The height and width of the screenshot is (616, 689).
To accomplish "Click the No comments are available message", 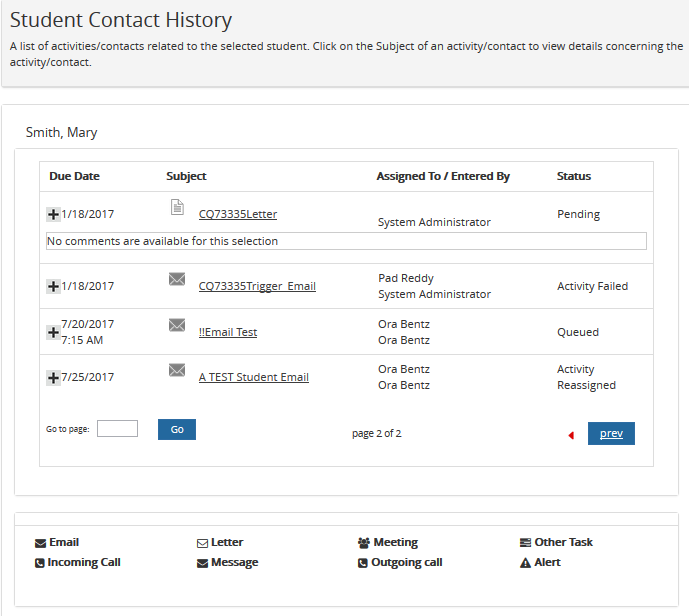I will point(346,241).
